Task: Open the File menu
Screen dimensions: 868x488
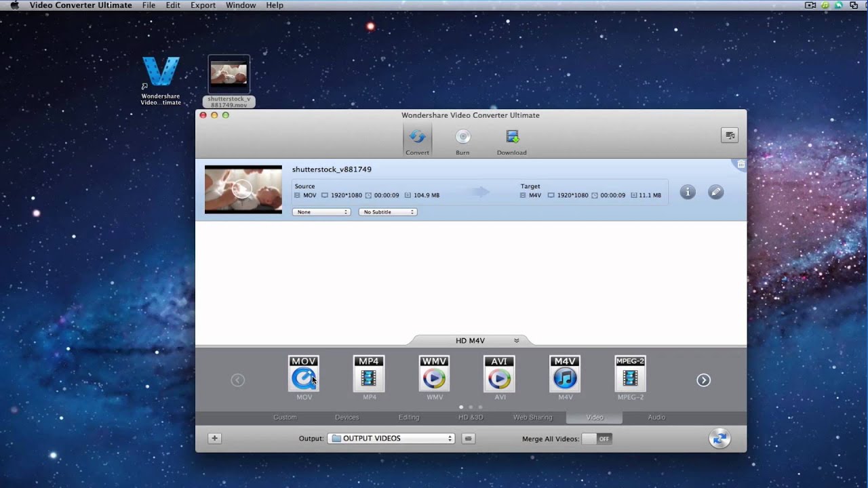Action: [149, 5]
